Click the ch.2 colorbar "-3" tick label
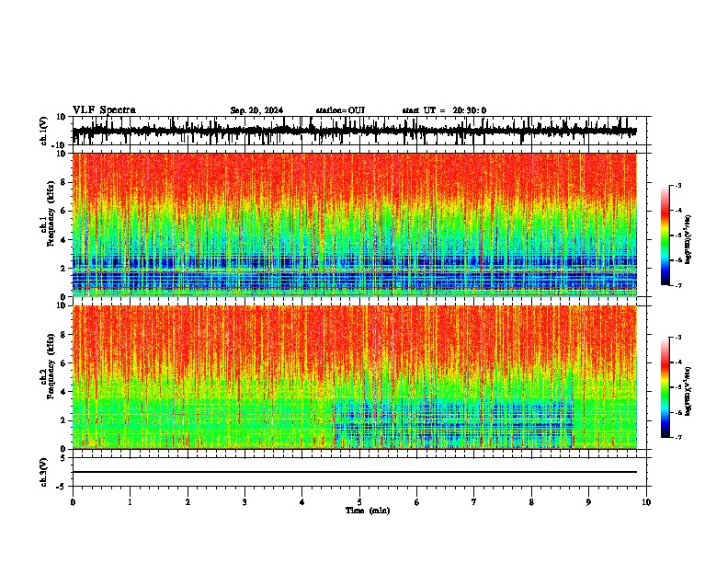The height and width of the screenshot is (563, 728). 678,338
